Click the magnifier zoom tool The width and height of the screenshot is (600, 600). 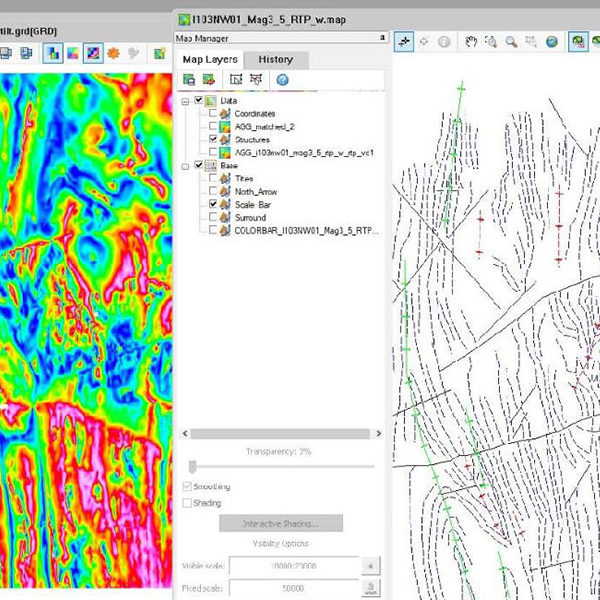click(x=510, y=42)
